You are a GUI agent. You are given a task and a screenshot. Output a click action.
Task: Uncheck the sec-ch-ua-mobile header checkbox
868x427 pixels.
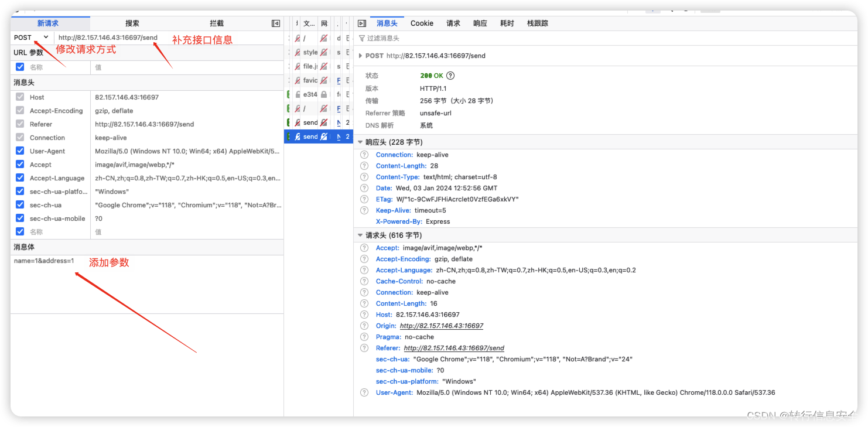20,218
